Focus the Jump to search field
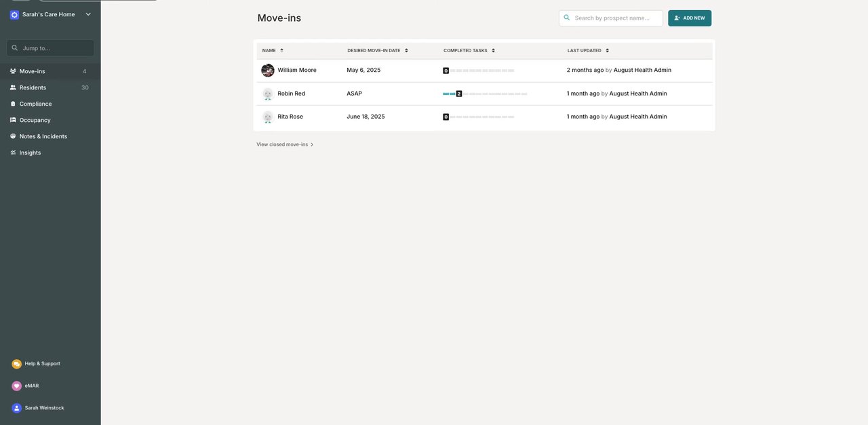 54,48
